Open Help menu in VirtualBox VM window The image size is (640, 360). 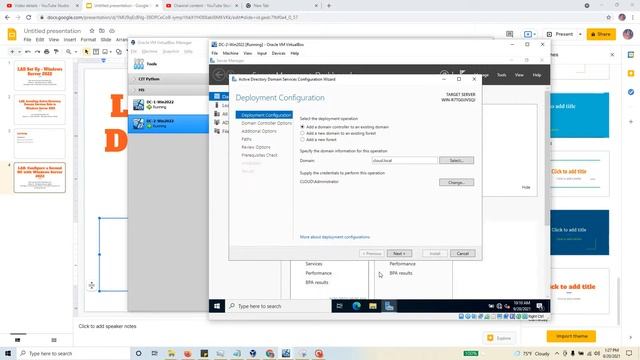294,53
